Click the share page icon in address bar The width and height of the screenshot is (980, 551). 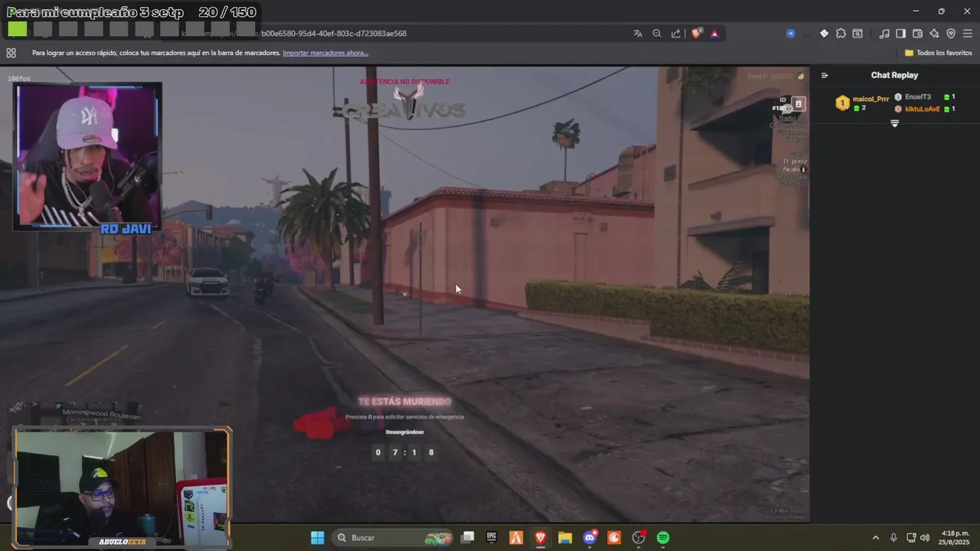pyautogui.click(x=676, y=34)
